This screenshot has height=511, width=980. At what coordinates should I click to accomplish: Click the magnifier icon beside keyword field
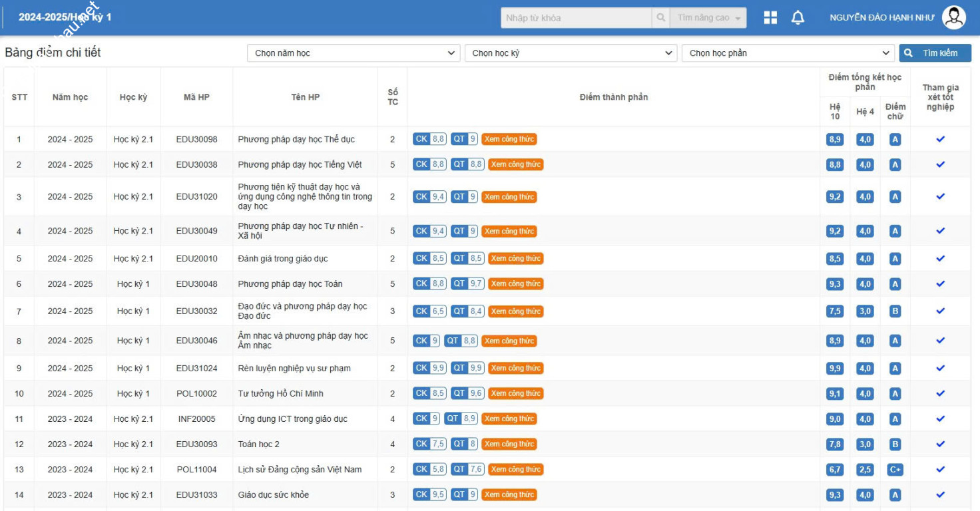(660, 18)
